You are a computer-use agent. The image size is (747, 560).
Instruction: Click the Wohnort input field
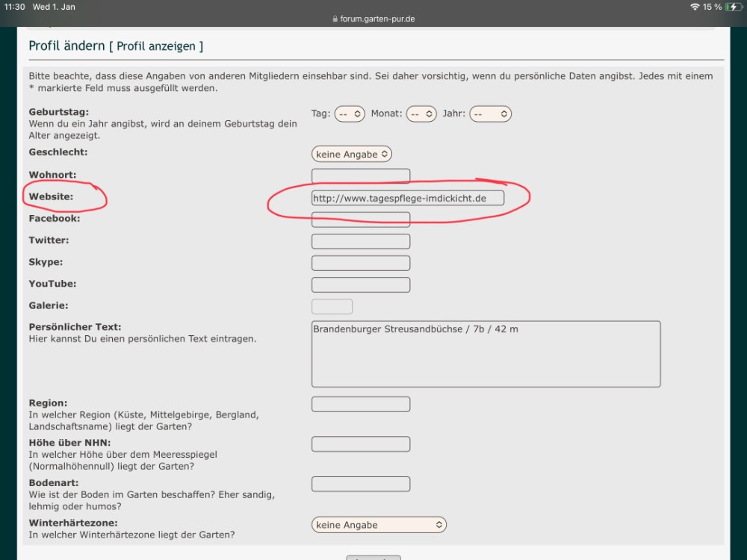pos(361,175)
